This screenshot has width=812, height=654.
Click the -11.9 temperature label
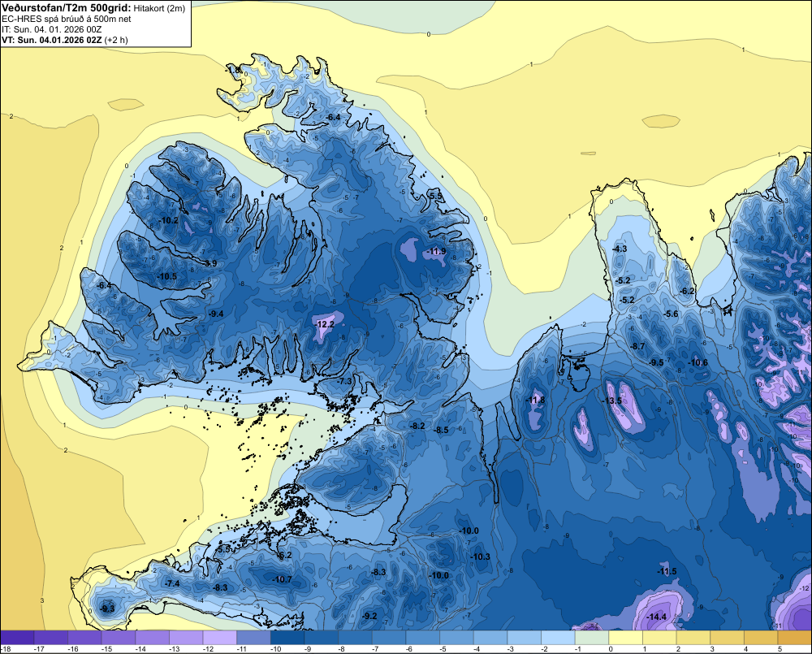[436, 251]
